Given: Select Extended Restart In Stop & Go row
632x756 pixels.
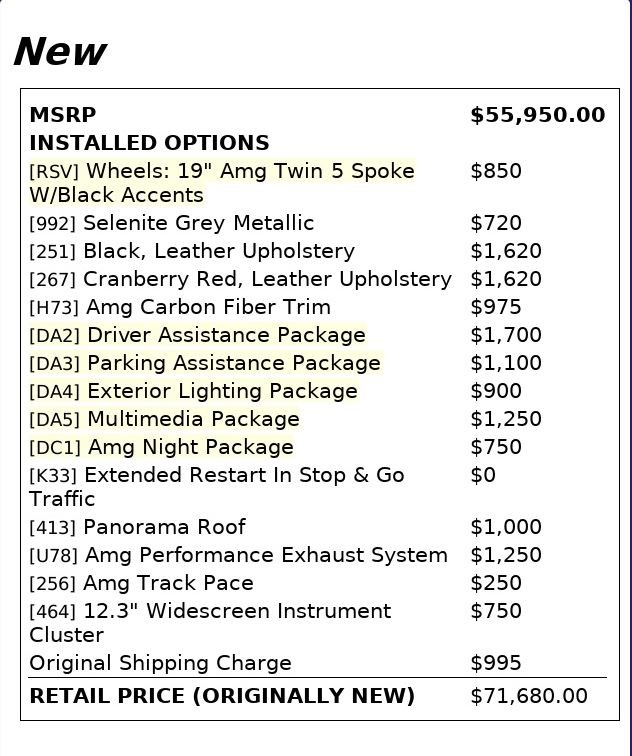Looking at the screenshot, I should click(318, 487).
